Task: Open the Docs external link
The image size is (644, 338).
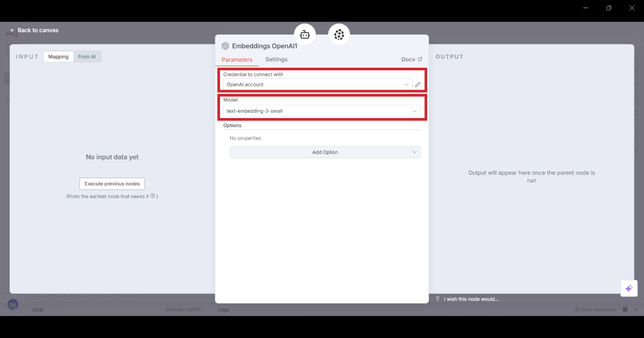Action: click(412, 60)
